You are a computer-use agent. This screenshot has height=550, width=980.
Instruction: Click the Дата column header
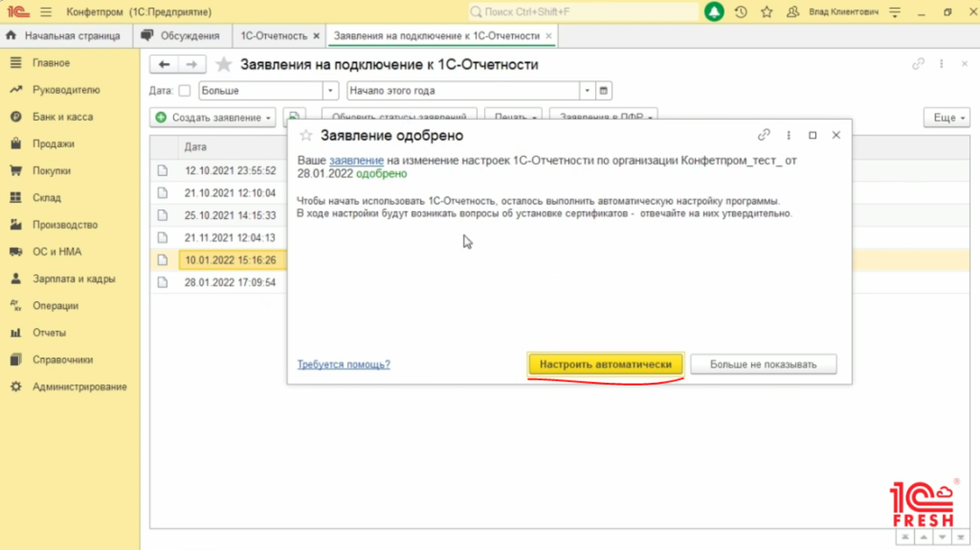coord(195,147)
